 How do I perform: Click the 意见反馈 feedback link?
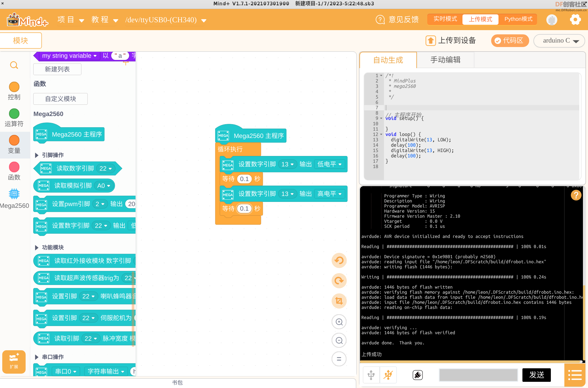[x=404, y=19]
